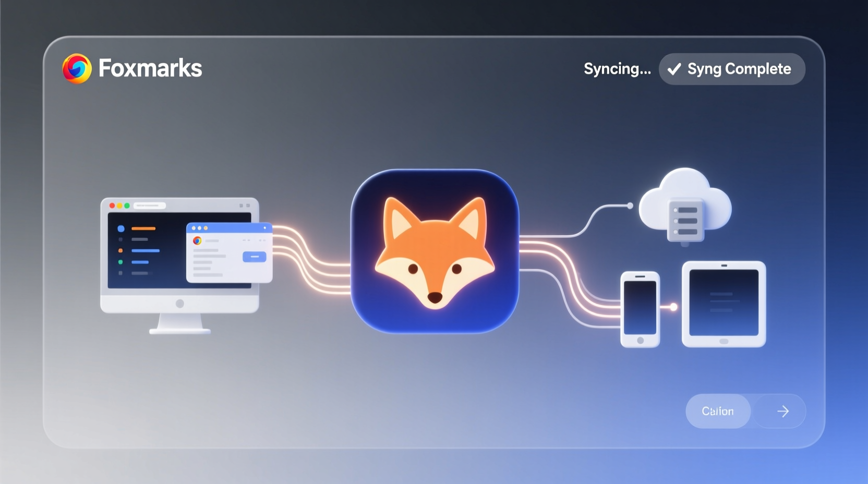Click the address bar in the monitor's browser

150,205
